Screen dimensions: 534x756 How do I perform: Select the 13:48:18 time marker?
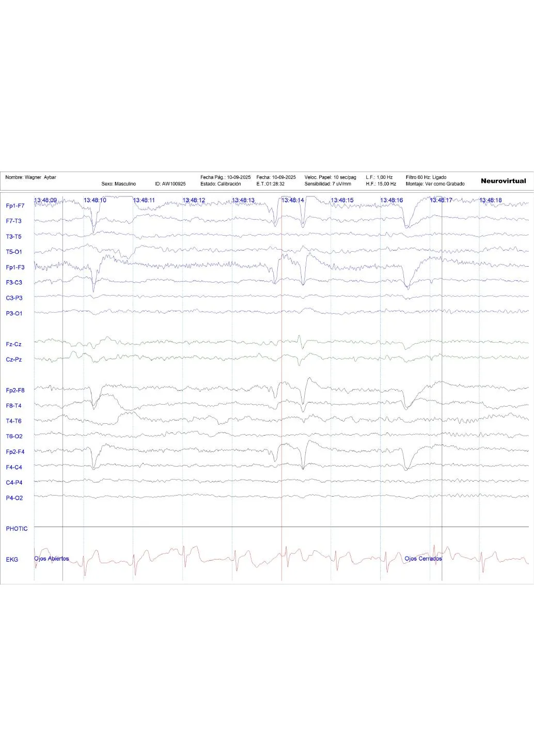491,200
